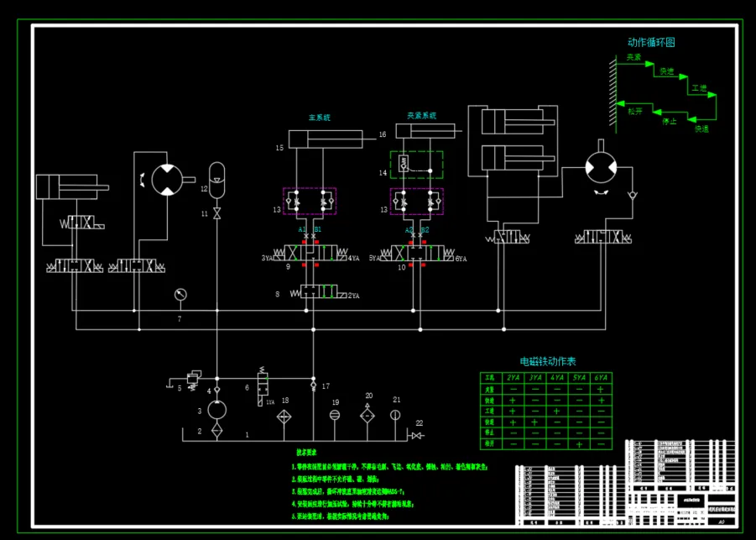756x540 pixels.
Task: Click the pressure gauge symbol labeled 7
Action: tap(180, 295)
